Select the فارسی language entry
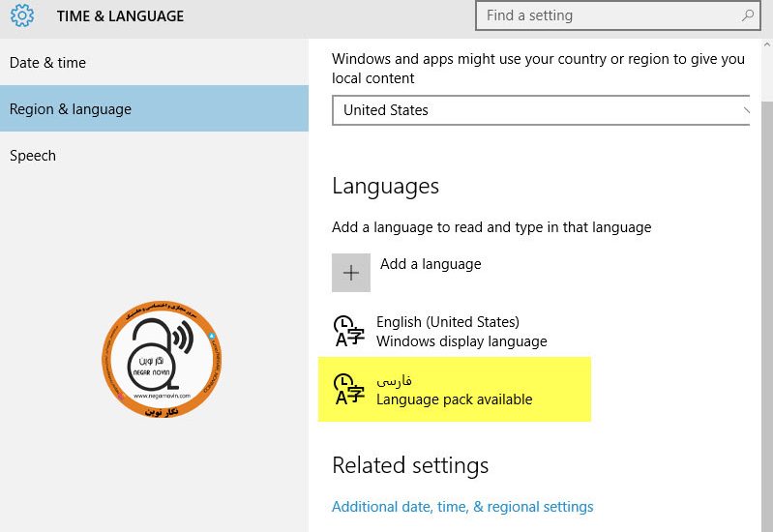 tap(455, 389)
